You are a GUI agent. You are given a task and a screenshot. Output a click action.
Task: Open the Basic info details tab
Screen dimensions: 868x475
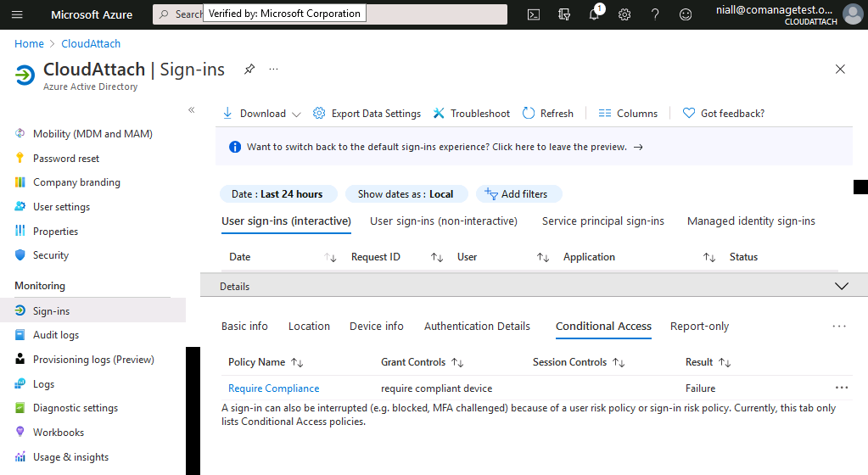pyautogui.click(x=244, y=327)
